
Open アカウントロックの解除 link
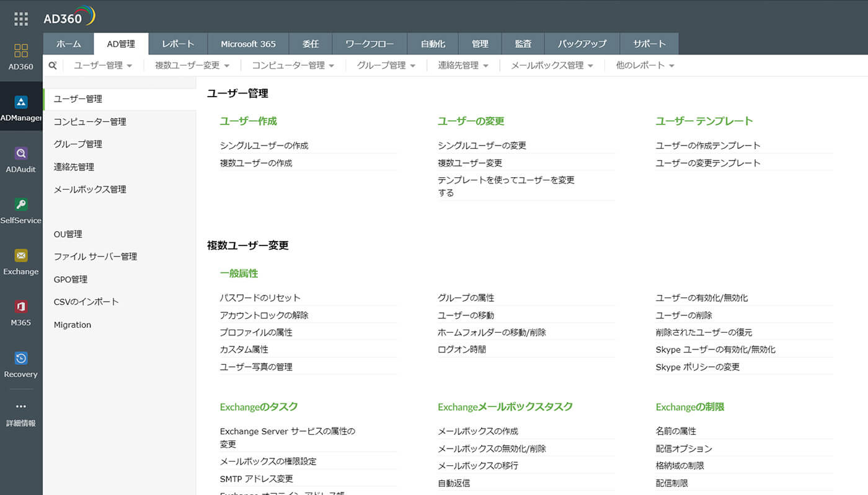click(264, 315)
